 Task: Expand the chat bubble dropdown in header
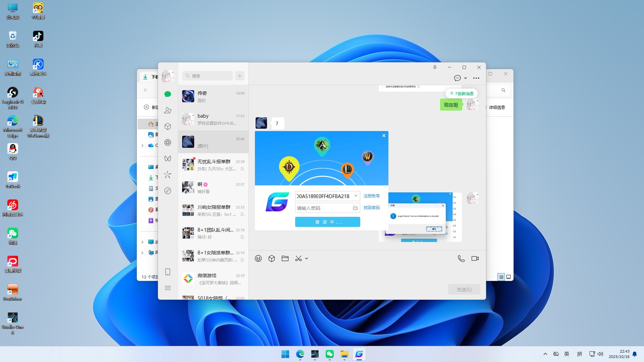coord(466,78)
